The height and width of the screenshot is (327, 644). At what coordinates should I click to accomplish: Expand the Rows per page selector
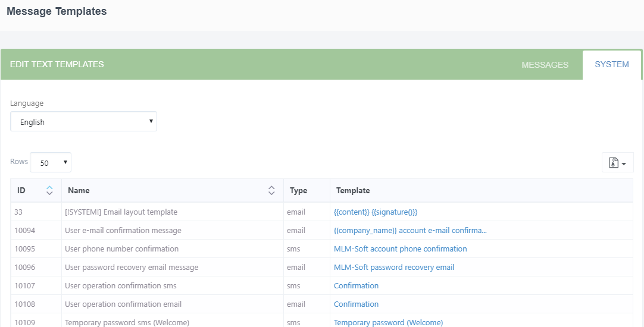[51, 162]
